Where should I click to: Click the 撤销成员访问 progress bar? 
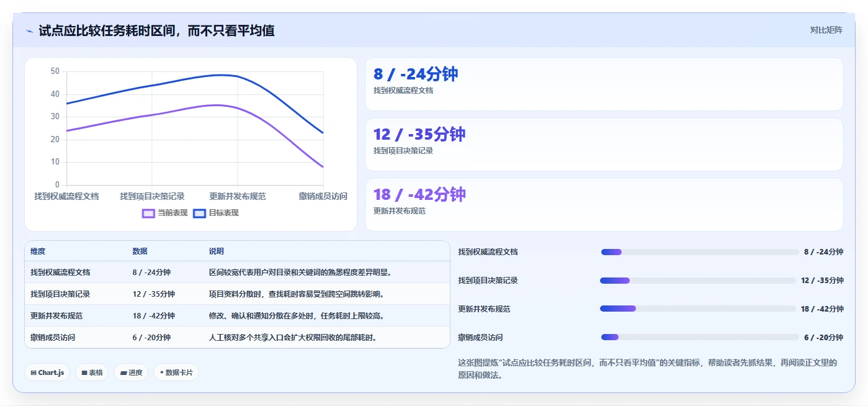coord(700,337)
